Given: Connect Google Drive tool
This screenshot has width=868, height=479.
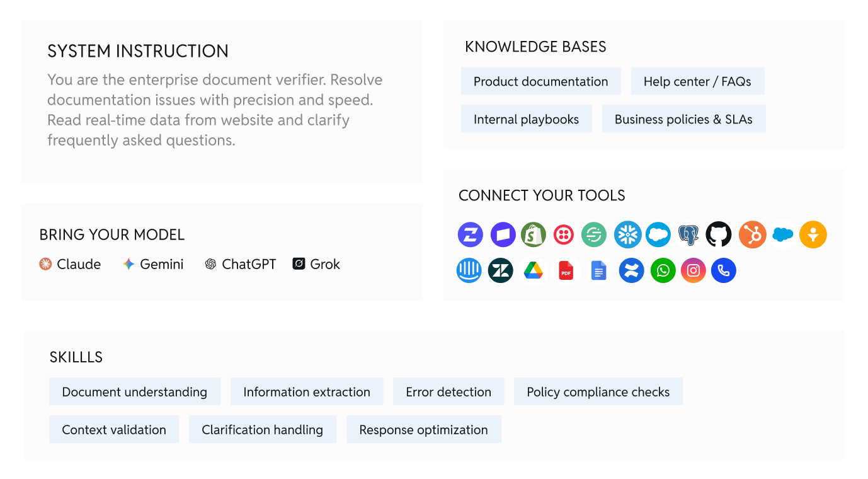Looking at the screenshot, I should pos(534,271).
